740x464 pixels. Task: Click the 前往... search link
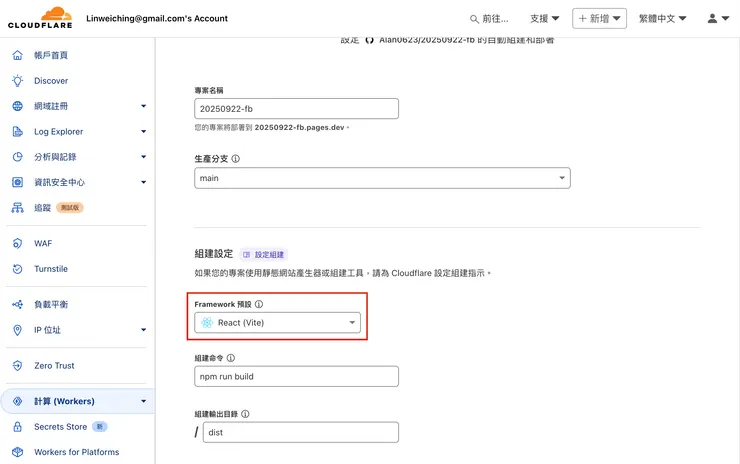point(489,19)
